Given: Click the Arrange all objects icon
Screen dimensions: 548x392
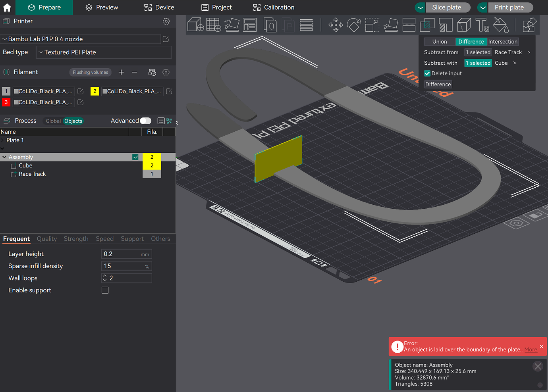Looking at the screenshot, I should 250,25.
